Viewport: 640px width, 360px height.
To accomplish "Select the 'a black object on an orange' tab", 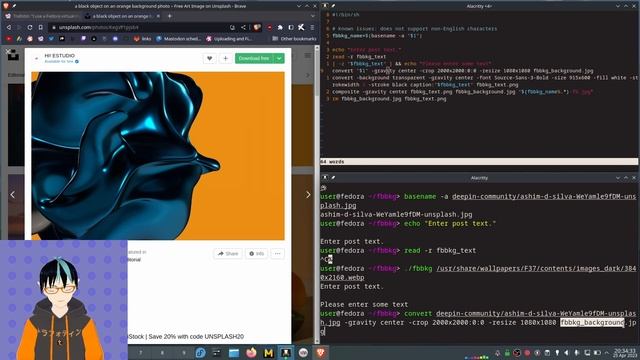I will [x=122, y=16].
